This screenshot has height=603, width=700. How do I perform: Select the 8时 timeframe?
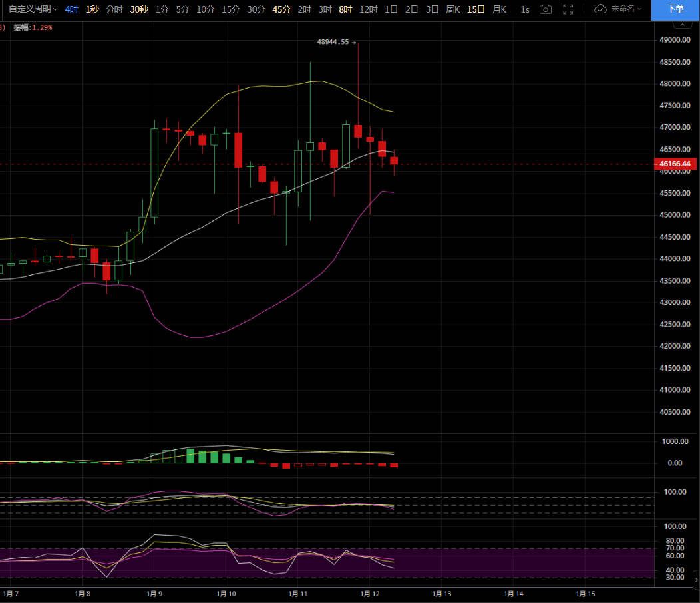coord(345,9)
